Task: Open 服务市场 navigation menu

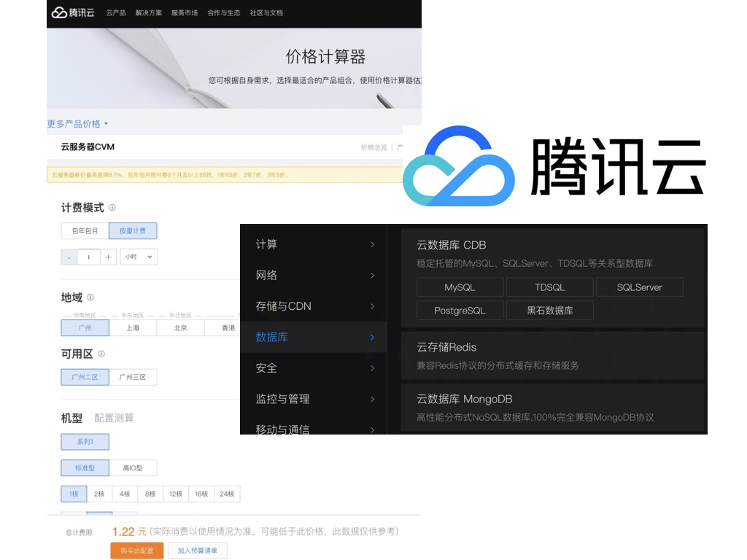Action: (x=185, y=13)
